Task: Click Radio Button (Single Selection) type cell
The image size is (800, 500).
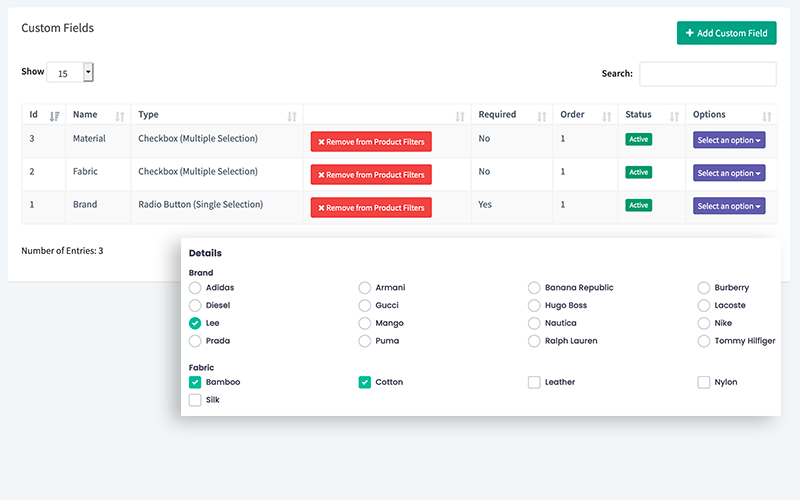Action: pyautogui.click(x=217, y=208)
